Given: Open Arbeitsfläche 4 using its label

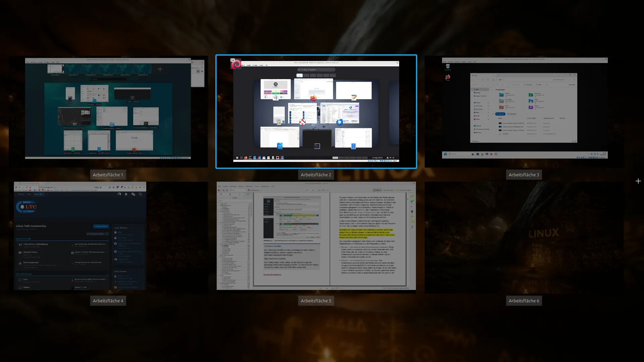Looking at the screenshot, I should 108,301.
